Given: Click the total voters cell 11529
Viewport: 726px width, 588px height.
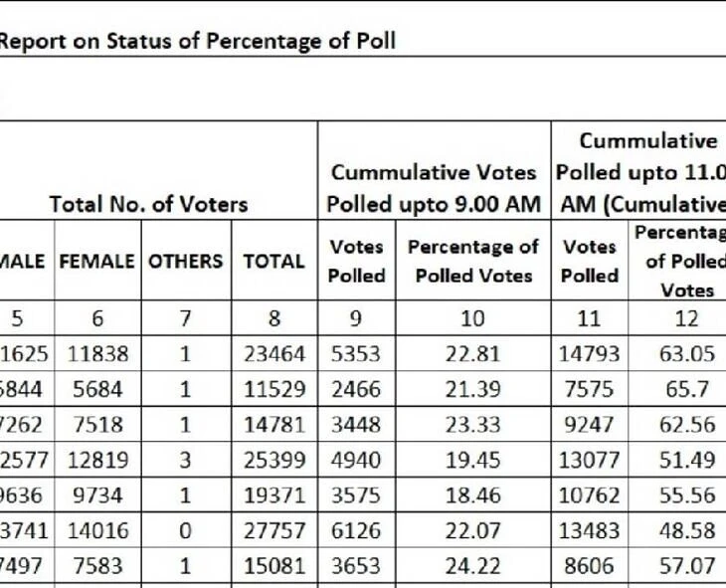Looking at the screenshot, I should point(273,390).
